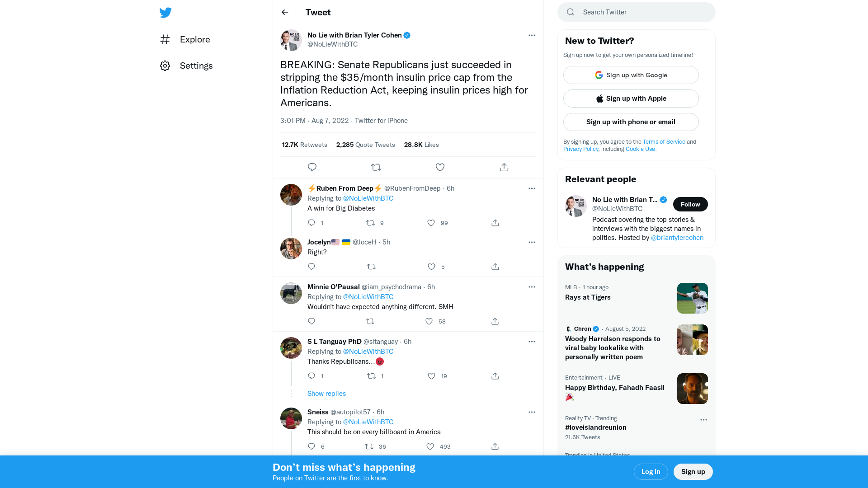Click the Log in button

click(x=651, y=471)
